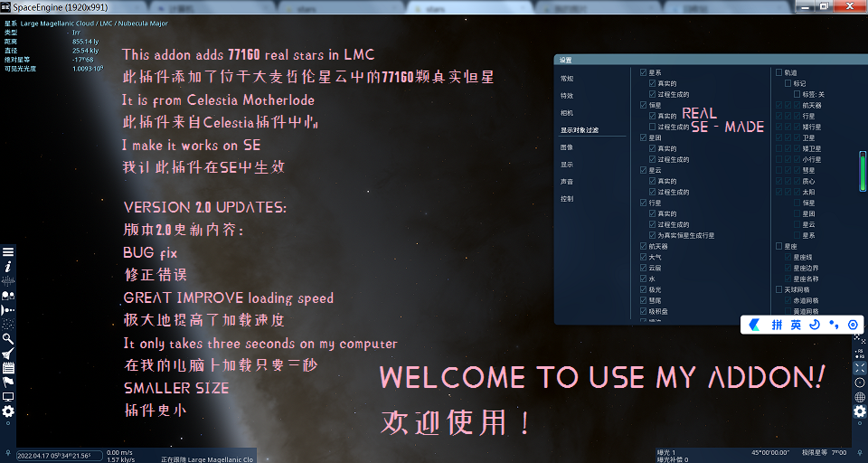Enable 过程生成的 checkbox under 恒星
868x463 pixels.
[x=653, y=127]
